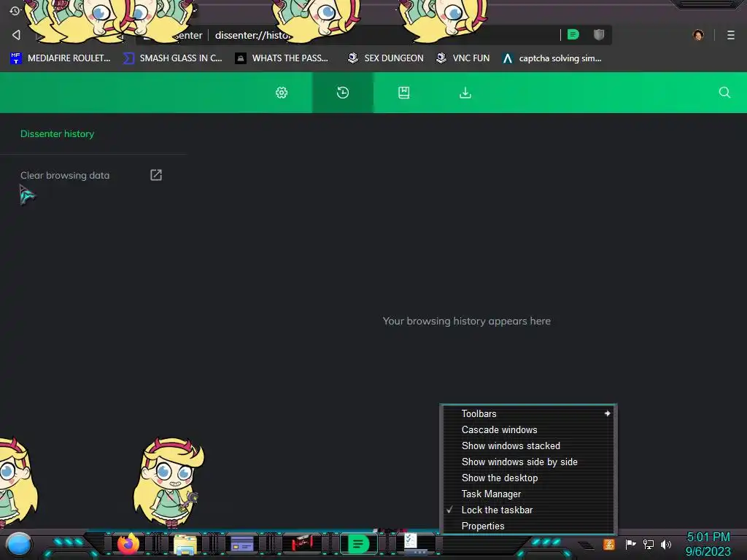Click the external link icon beside Clear browsing data
The width and height of the screenshot is (747, 560).
[156, 175]
